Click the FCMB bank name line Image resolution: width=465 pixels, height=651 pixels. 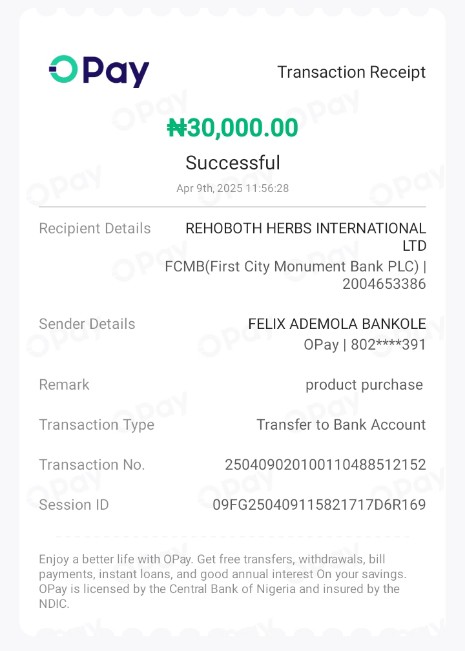coord(296,266)
